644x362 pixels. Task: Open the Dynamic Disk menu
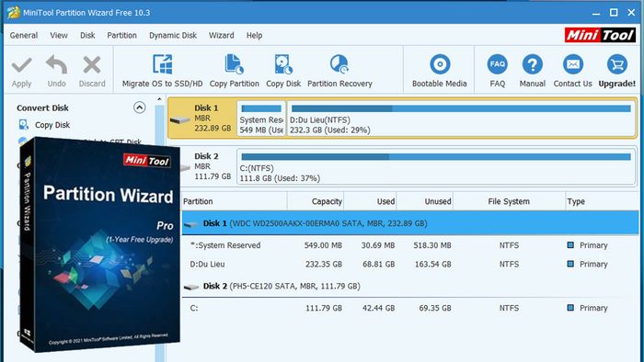(173, 35)
